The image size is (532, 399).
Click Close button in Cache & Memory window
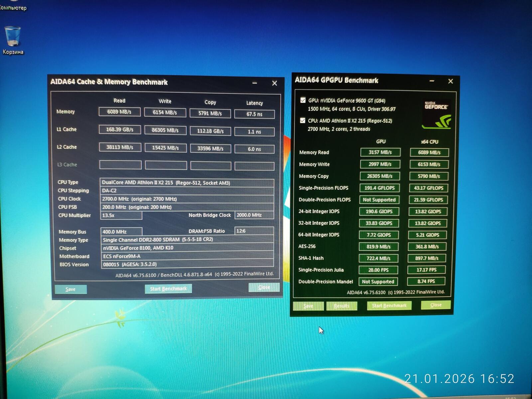264,287
